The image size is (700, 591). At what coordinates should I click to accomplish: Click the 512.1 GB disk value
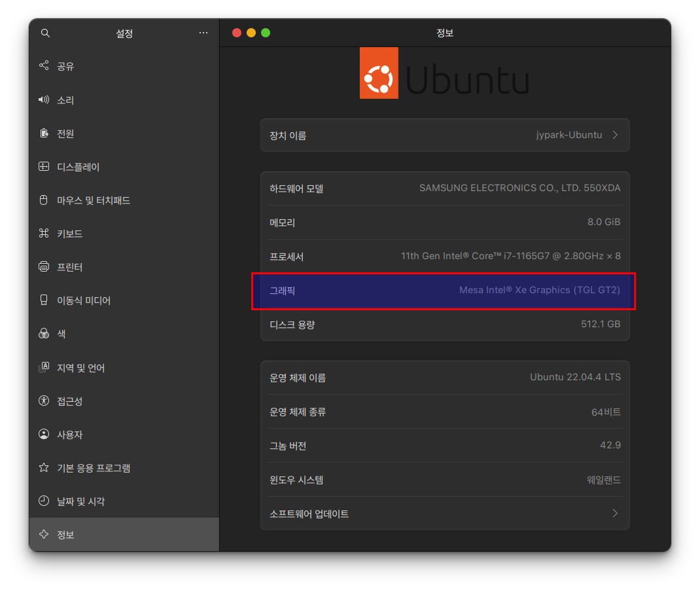pyautogui.click(x=601, y=324)
